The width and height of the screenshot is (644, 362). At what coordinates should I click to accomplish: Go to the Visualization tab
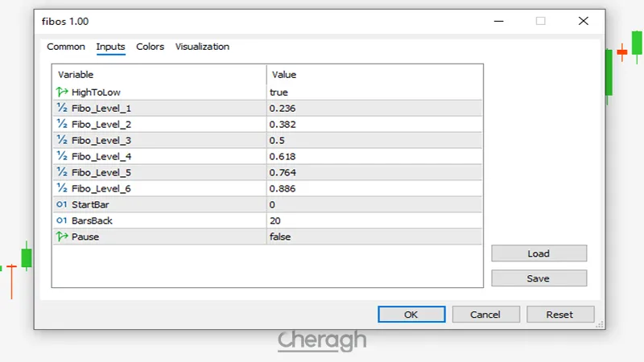tap(202, 47)
